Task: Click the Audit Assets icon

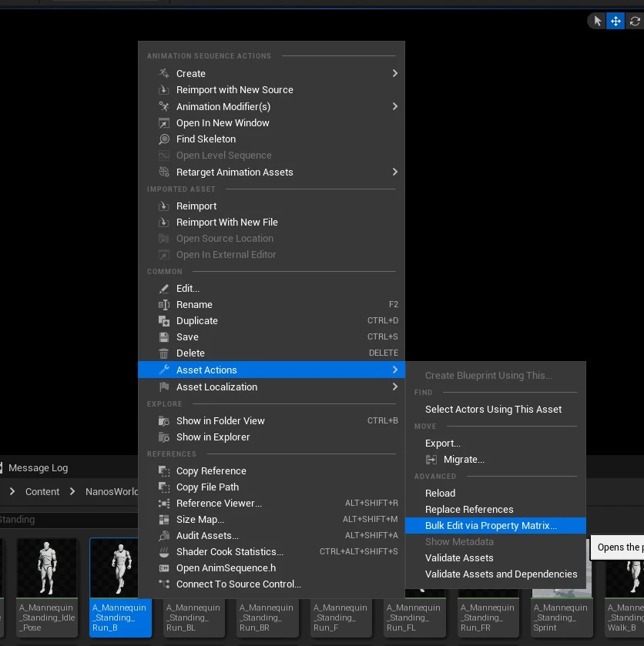Action: coord(164,536)
